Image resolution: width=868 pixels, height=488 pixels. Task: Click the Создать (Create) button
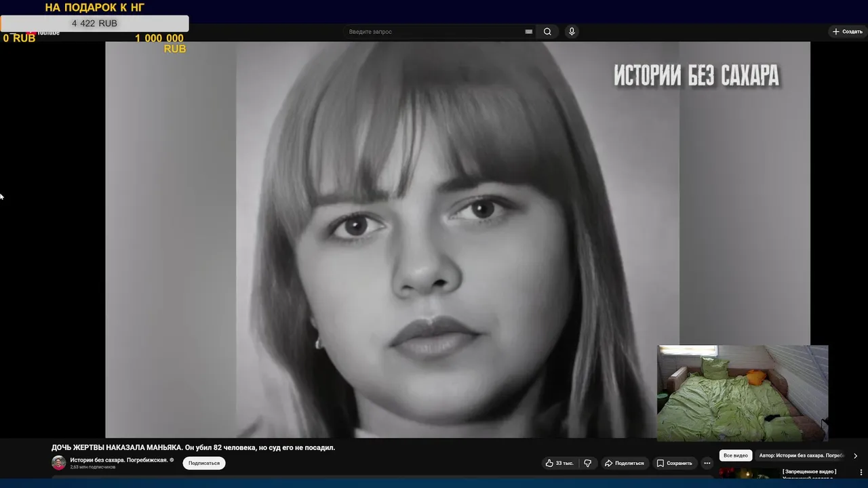(848, 32)
